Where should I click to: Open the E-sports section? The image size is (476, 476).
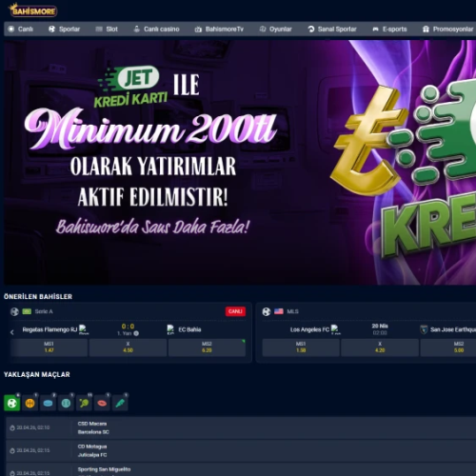389,30
